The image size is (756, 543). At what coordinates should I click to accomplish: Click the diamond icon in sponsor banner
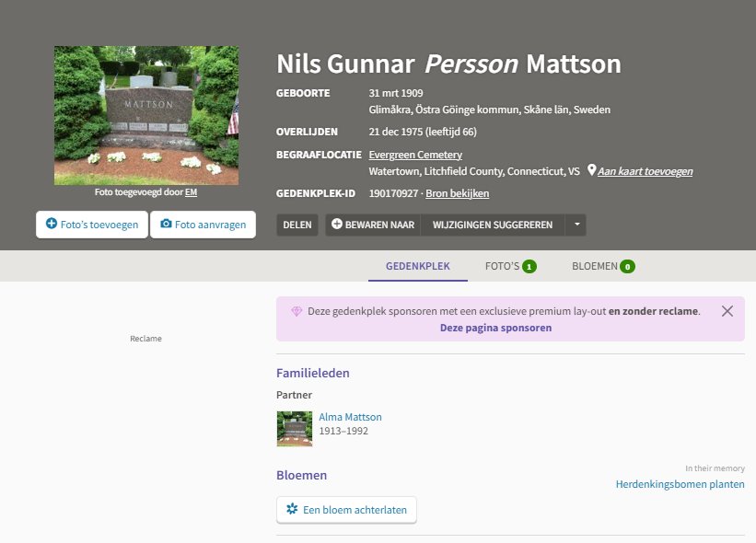297,312
